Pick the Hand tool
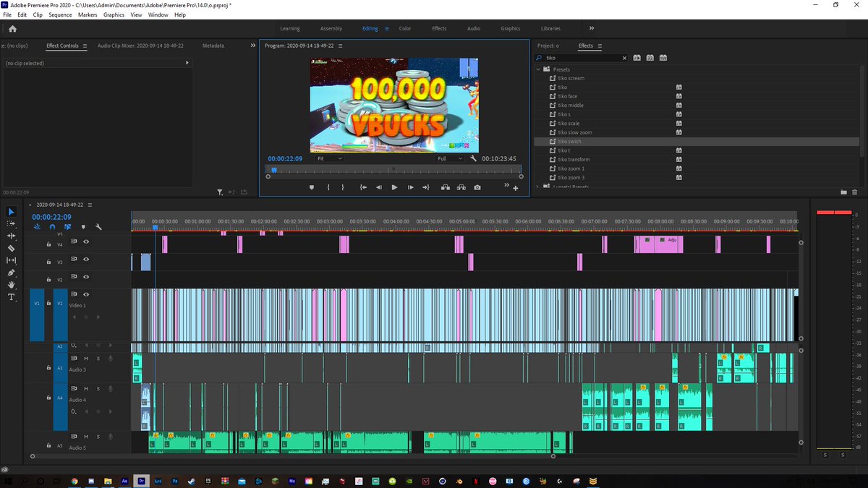Viewport: 868px width, 488px height. (x=11, y=285)
